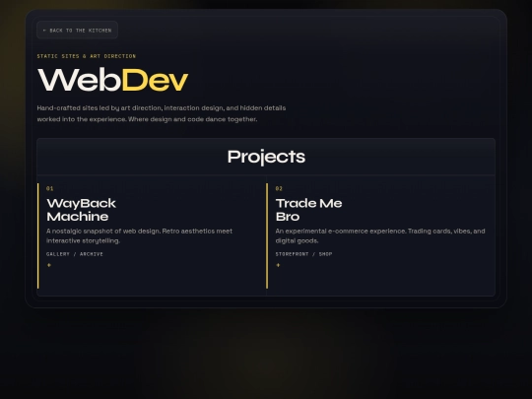532x399 pixels.
Task: Click the WebDev page title
Action: point(112,80)
